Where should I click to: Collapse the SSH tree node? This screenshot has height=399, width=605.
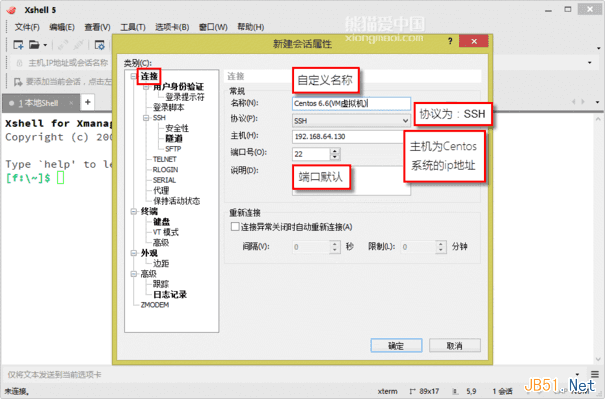146,118
